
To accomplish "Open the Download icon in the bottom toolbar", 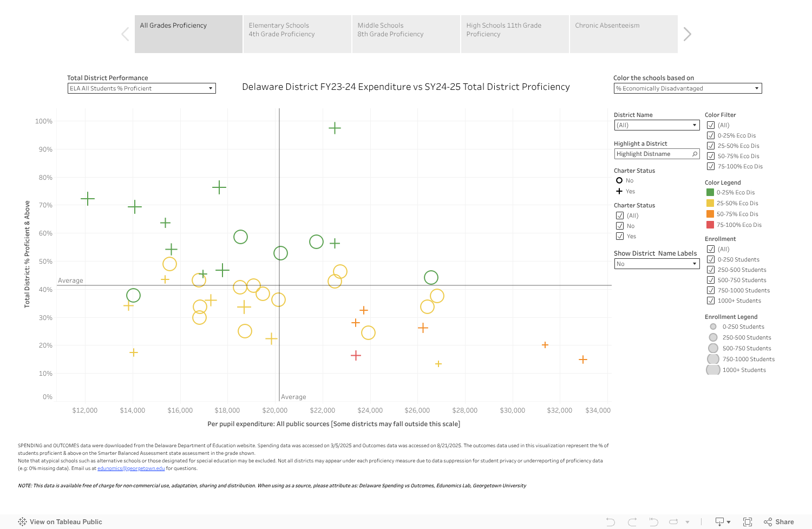I will 719,521.
